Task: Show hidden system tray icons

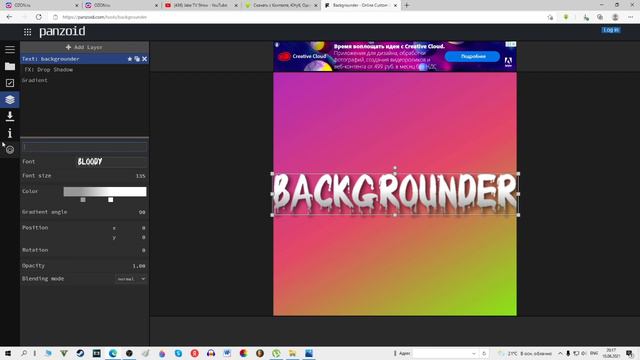Action: (x=560, y=353)
